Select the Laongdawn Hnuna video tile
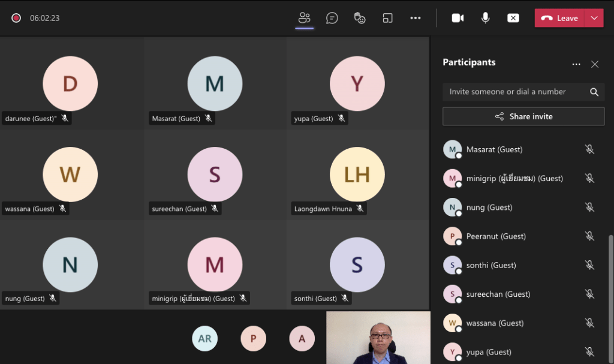The width and height of the screenshot is (614, 364). click(357, 174)
